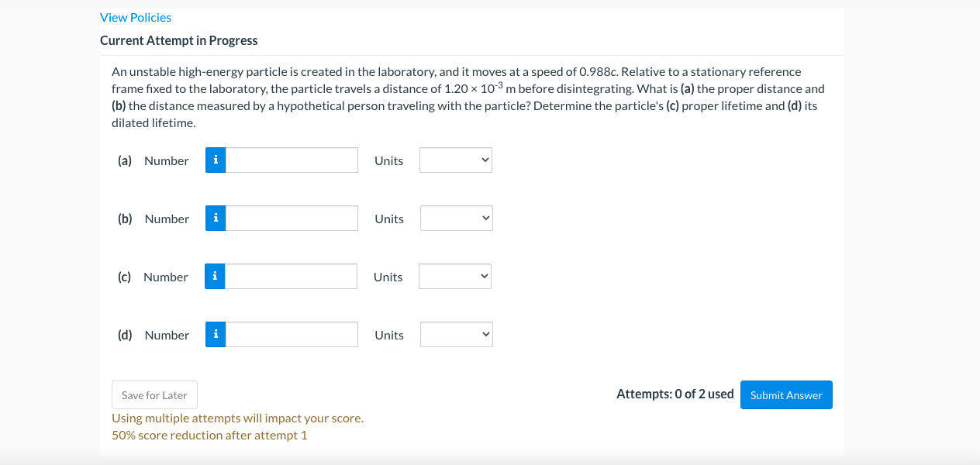Open the View Policies link

(x=136, y=17)
